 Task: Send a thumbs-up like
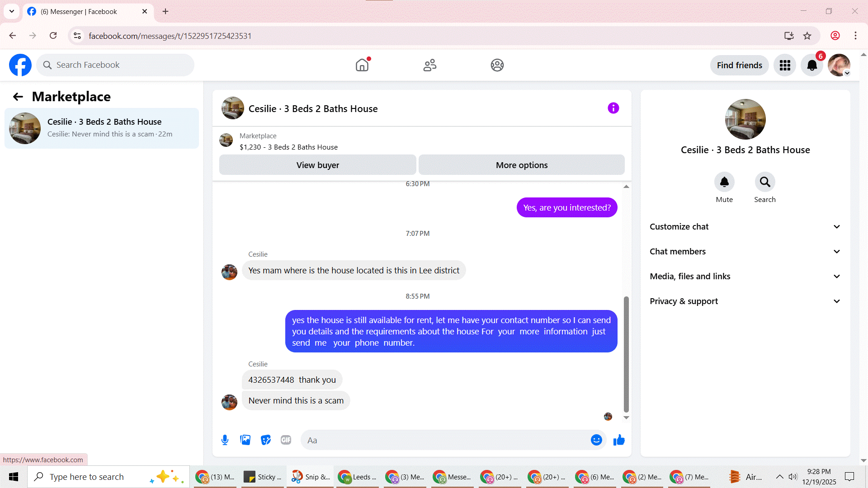[619, 440]
